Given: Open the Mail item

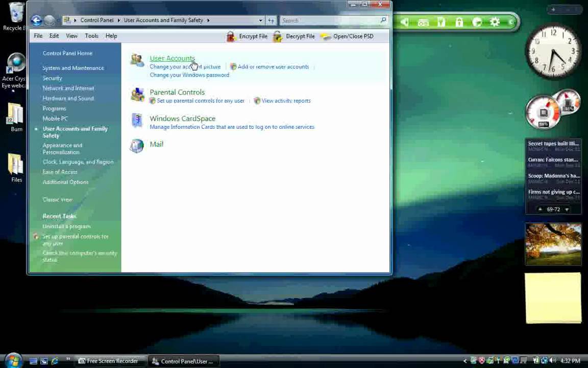Looking at the screenshot, I should 156,144.
